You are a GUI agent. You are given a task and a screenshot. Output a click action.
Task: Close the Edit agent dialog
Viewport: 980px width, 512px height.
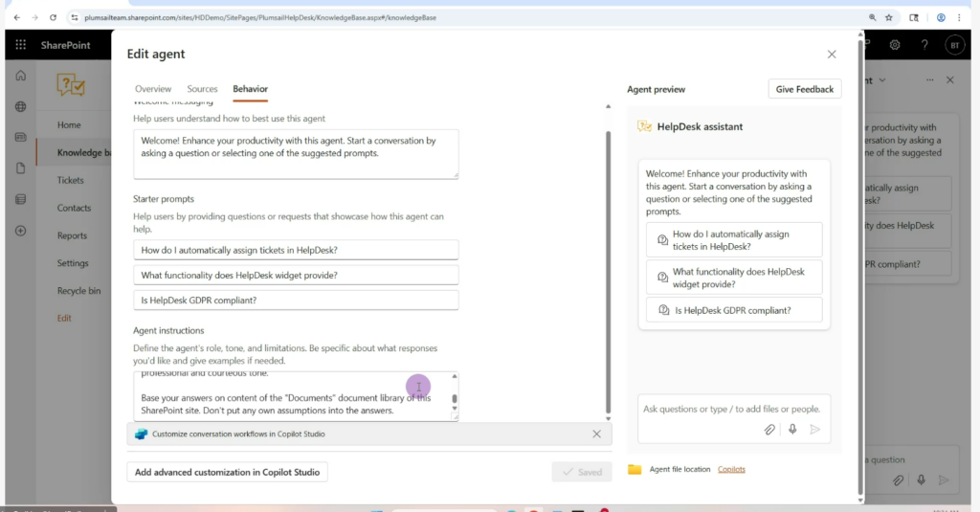(832, 55)
